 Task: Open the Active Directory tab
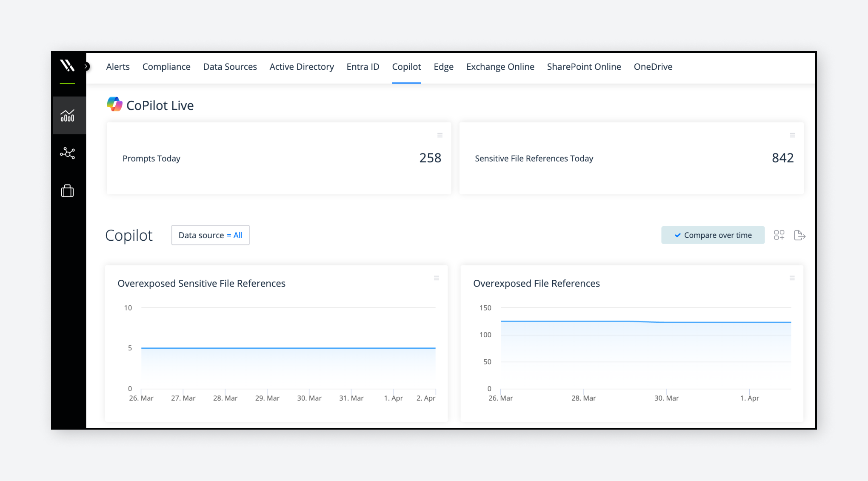click(x=301, y=67)
